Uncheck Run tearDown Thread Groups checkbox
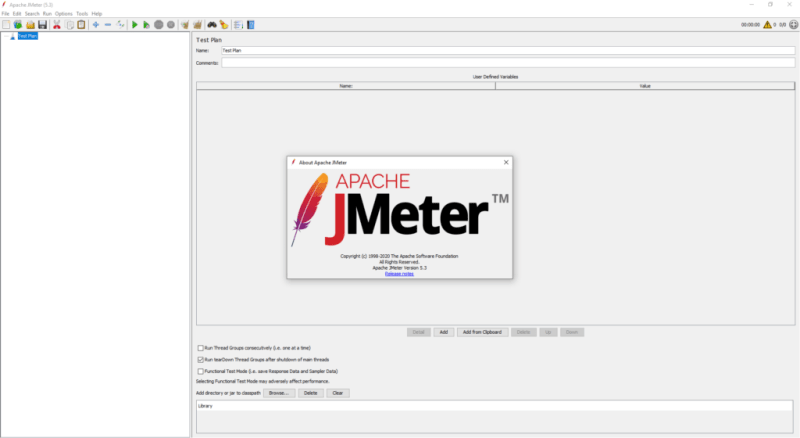The height and width of the screenshot is (438, 800). [201, 360]
